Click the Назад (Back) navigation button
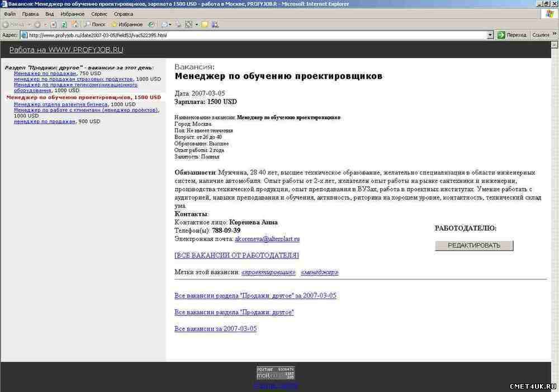The width and height of the screenshot is (559, 392). click(13, 25)
